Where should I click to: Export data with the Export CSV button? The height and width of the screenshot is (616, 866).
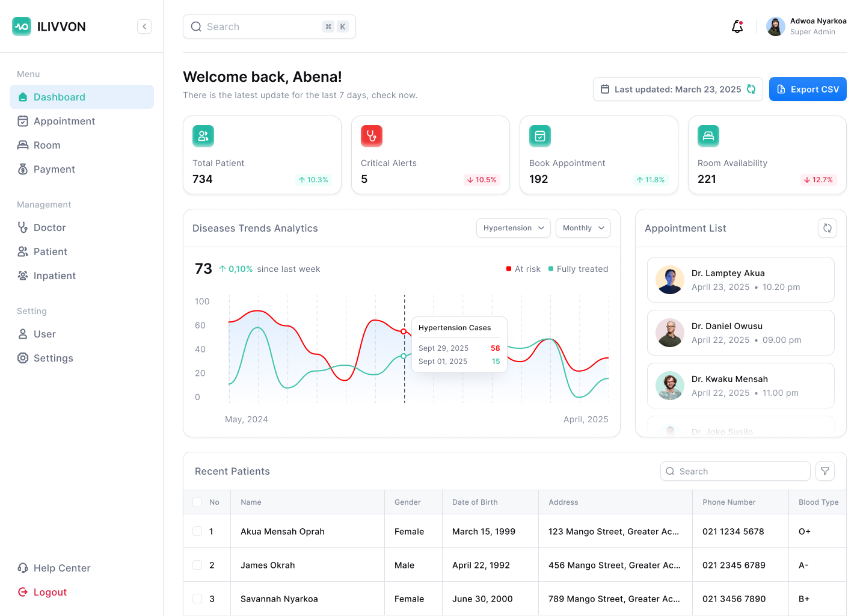coord(808,89)
